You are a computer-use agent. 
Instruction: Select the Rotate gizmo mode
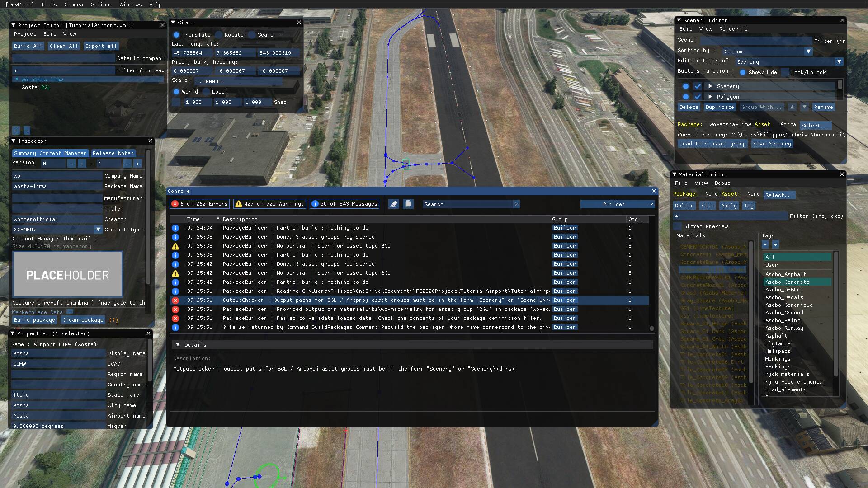click(x=219, y=35)
